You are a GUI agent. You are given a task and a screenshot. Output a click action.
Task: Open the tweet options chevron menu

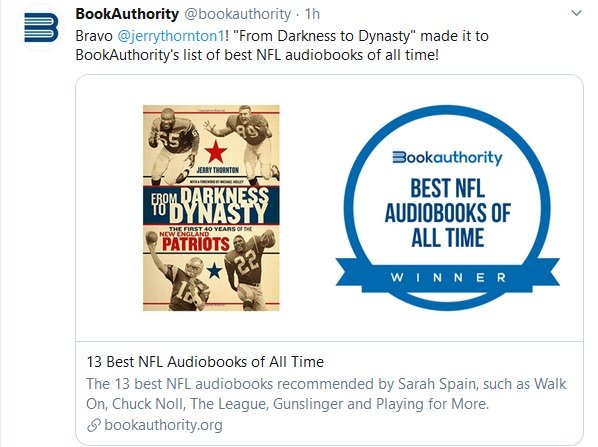coord(576,13)
